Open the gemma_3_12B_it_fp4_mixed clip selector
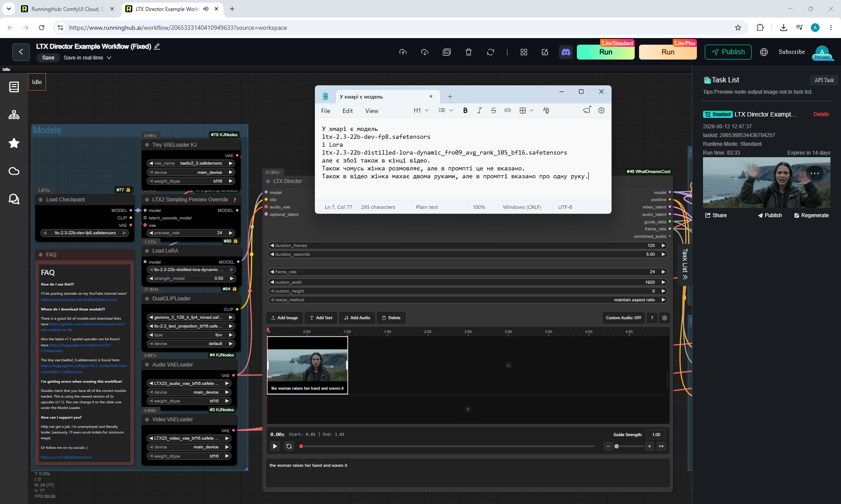 (191, 317)
